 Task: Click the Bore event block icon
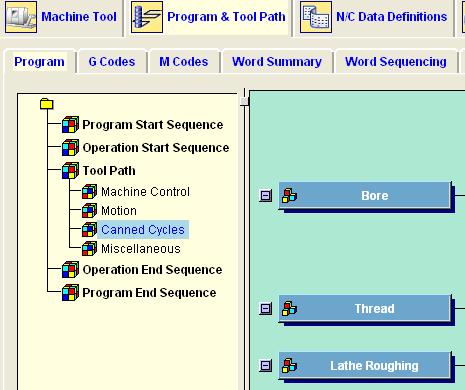pos(289,196)
